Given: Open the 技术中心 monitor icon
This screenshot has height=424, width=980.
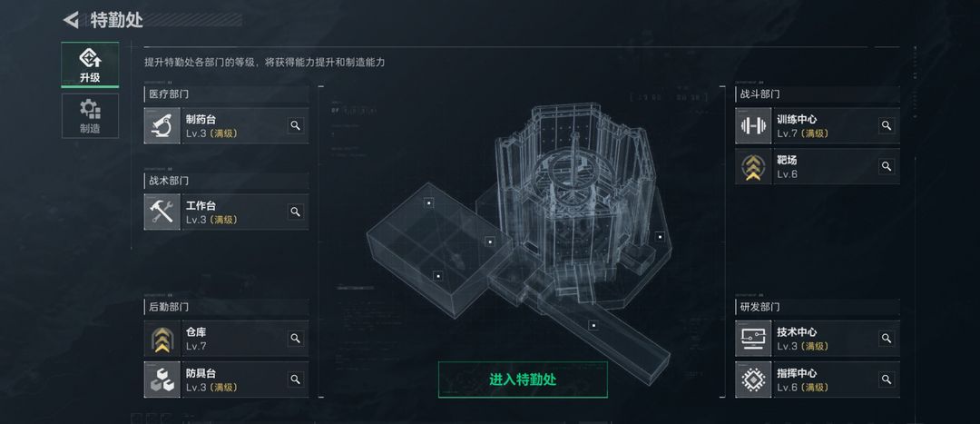Looking at the screenshot, I should 753,339.
